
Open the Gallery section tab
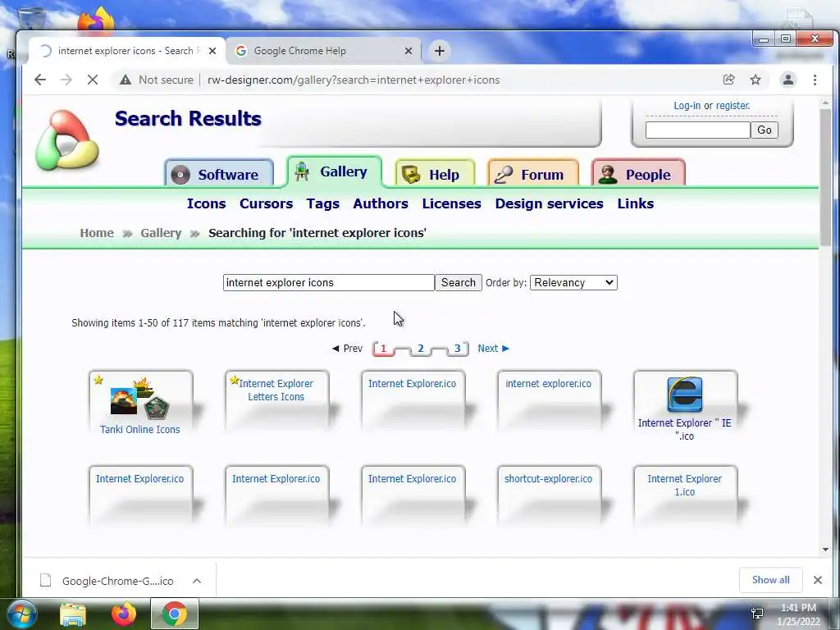click(335, 171)
